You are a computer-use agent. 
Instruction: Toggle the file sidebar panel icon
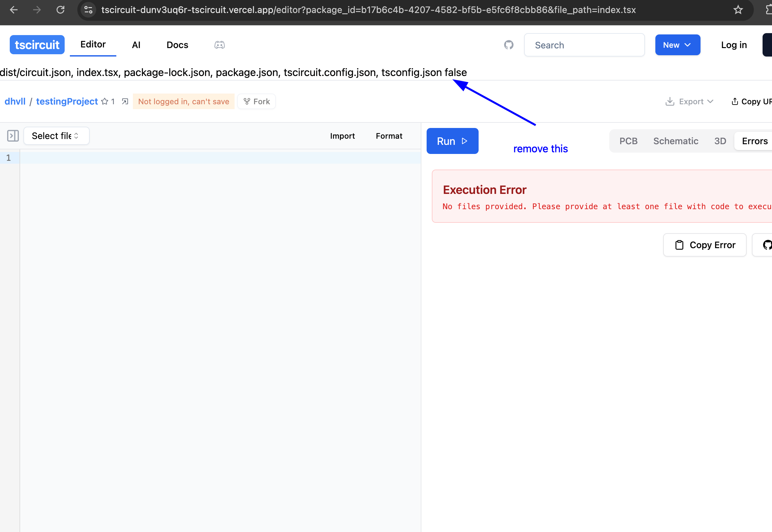click(13, 136)
